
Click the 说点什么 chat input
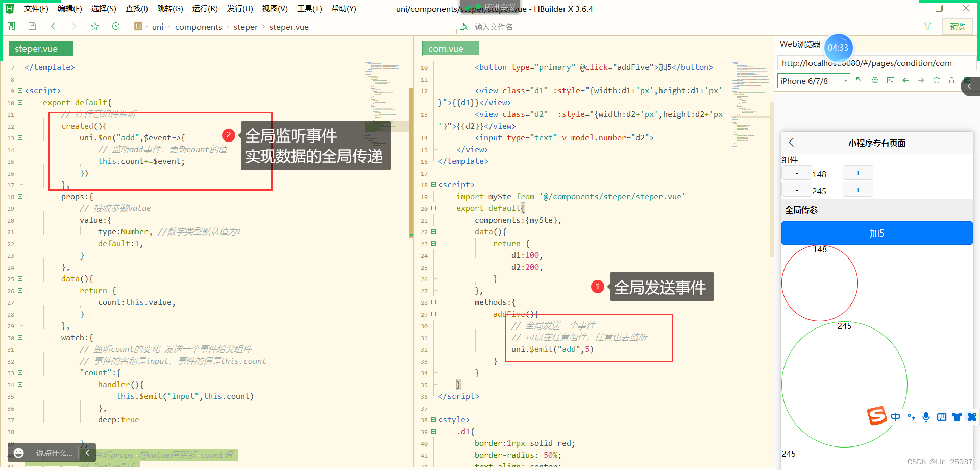pos(54,453)
